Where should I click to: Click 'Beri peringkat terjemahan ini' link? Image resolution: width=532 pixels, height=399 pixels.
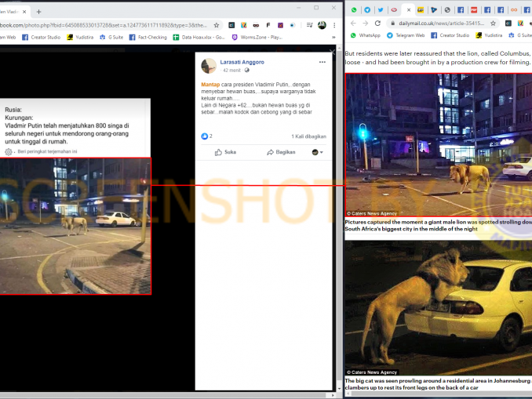(x=47, y=151)
